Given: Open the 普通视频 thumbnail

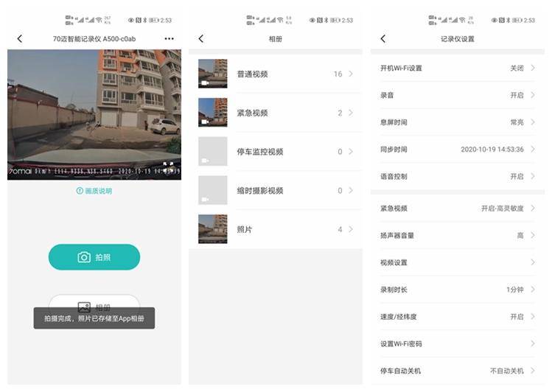Looking at the screenshot, I should pos(213,74).
